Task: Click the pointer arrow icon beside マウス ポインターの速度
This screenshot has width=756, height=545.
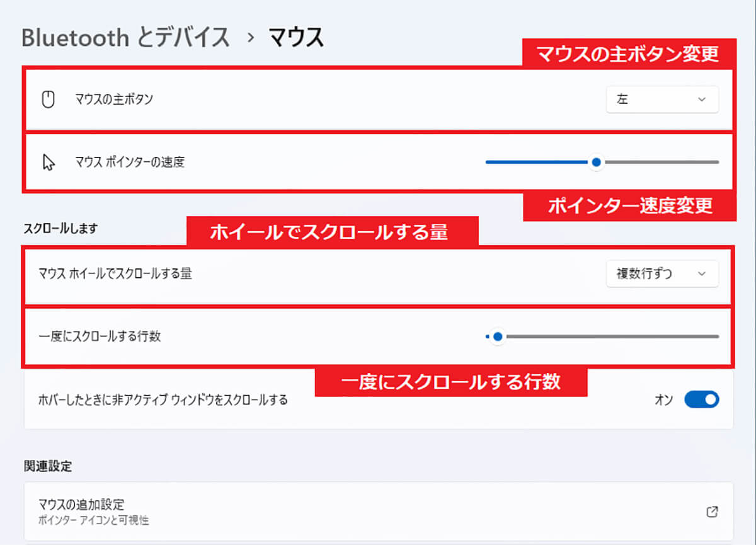Action: 49,163
